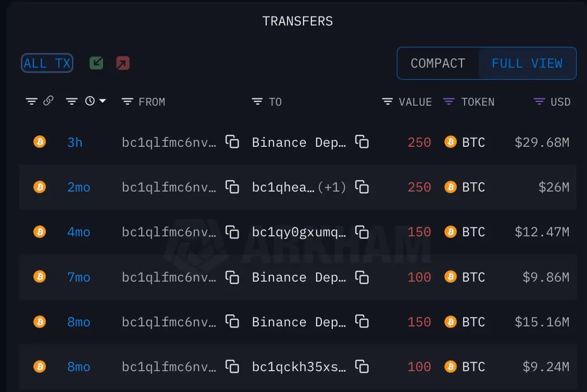Image resolution: width=587 pixels, height=392 pixels.
Task: Open the VALUE column filter
Action: coord(387,102)
